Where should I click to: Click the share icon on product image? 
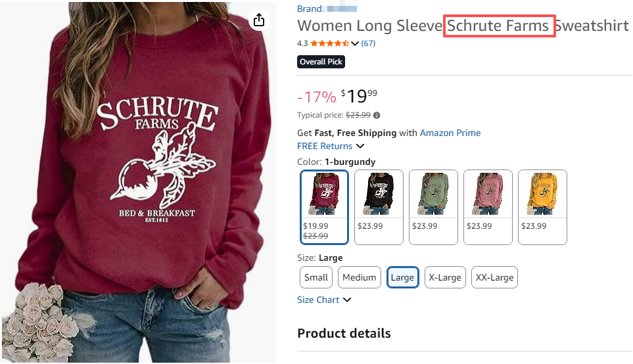tap(259, 20)
